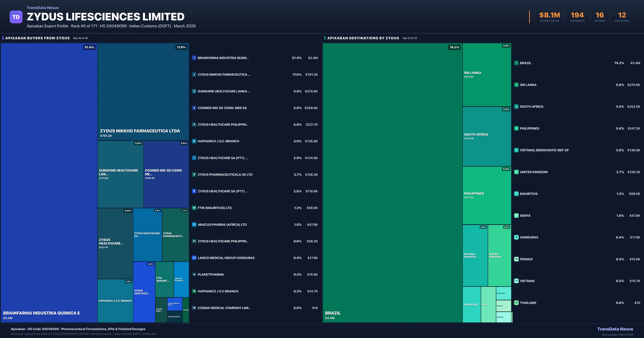Image resolution: width=644 pixels, height=338 pixels.
Task: Click rank badge 6 next to HAPHARCO J.S.C. BRANCH
Action: 194,141
